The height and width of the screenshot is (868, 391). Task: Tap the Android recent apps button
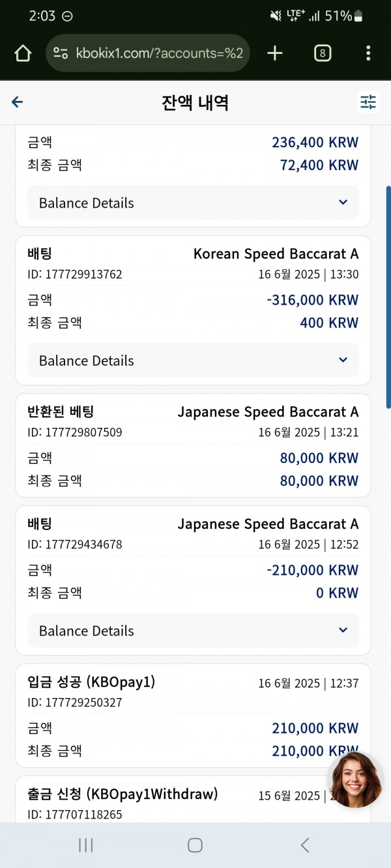pyautogui.click(x=85, y=845)
